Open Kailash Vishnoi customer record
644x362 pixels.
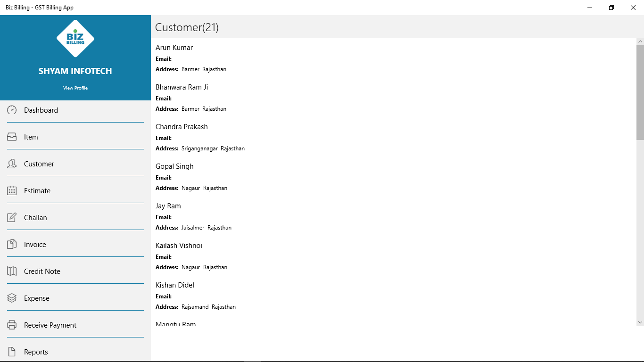pyautogui.click(x=179, y=246)
